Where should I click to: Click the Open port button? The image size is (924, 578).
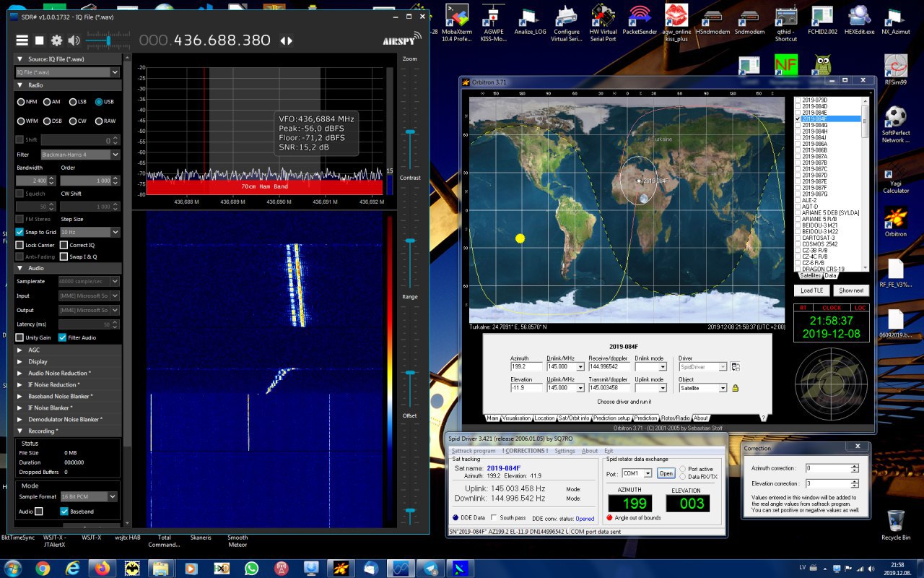click(x=666, y=473)
